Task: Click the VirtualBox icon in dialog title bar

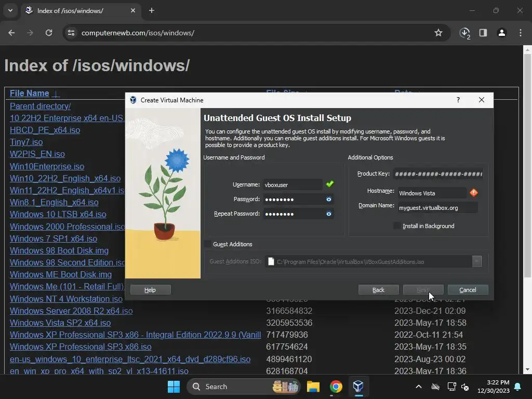Action: click(x=133, y=100)
